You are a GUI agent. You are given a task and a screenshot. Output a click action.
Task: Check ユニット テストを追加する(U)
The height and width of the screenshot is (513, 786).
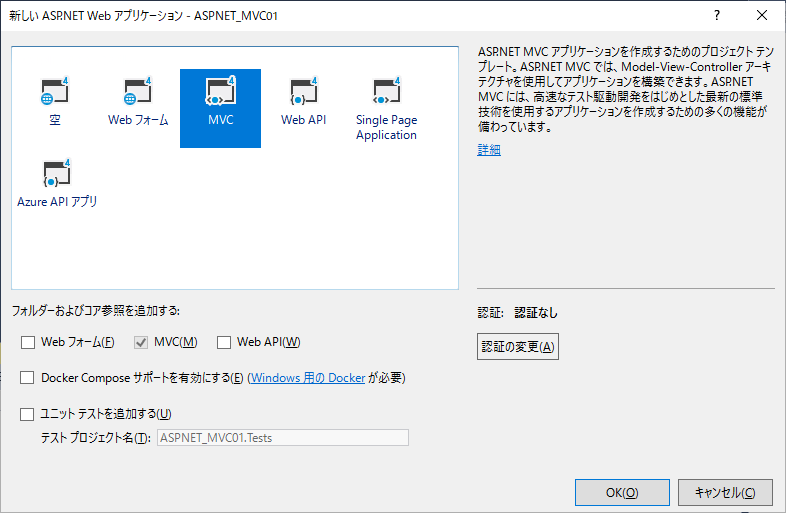coord(27,414)
